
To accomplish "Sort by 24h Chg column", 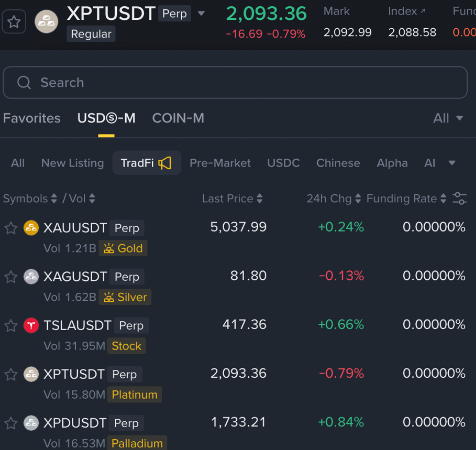I will tap(333, 199).
